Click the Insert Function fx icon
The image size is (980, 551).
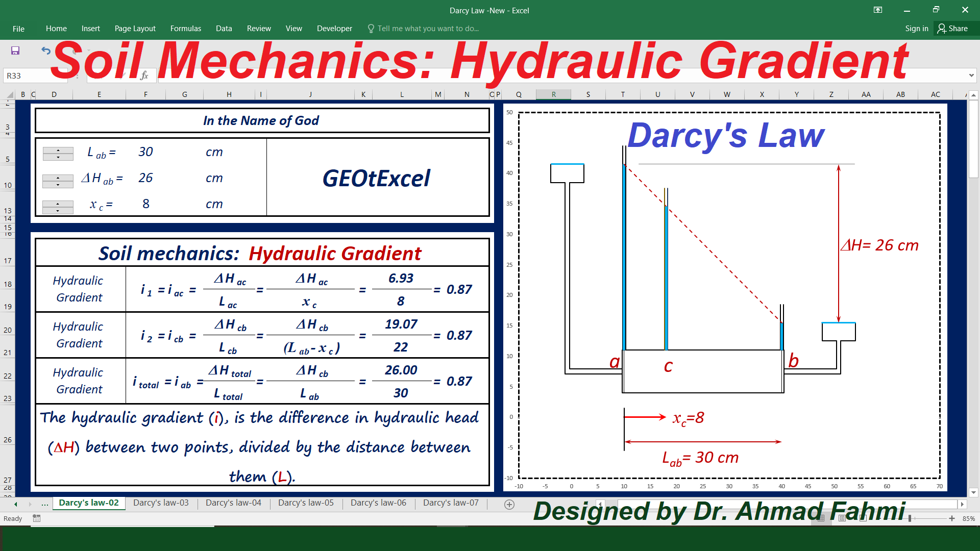144,76
